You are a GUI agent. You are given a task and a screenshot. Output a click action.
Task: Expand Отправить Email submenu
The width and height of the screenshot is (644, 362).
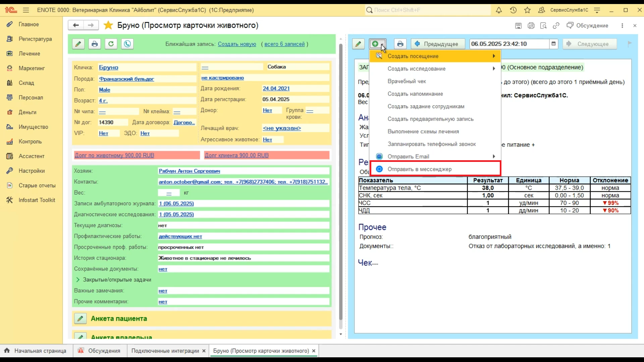tap(435, 157)
